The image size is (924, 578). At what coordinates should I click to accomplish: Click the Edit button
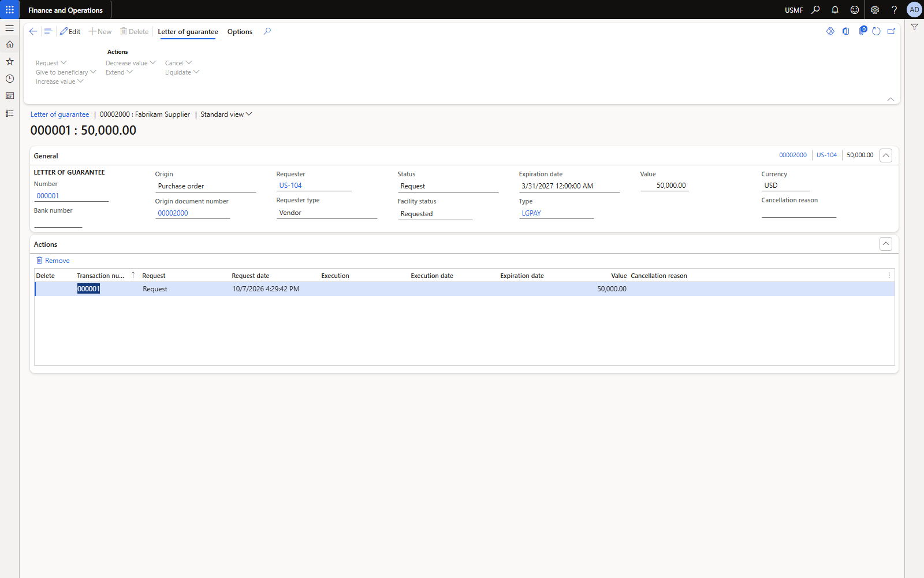tap(70, 32)
